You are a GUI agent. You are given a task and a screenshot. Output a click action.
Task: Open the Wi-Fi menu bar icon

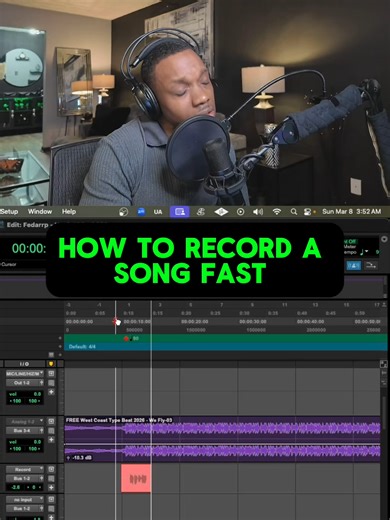click(x=276, y=212)
